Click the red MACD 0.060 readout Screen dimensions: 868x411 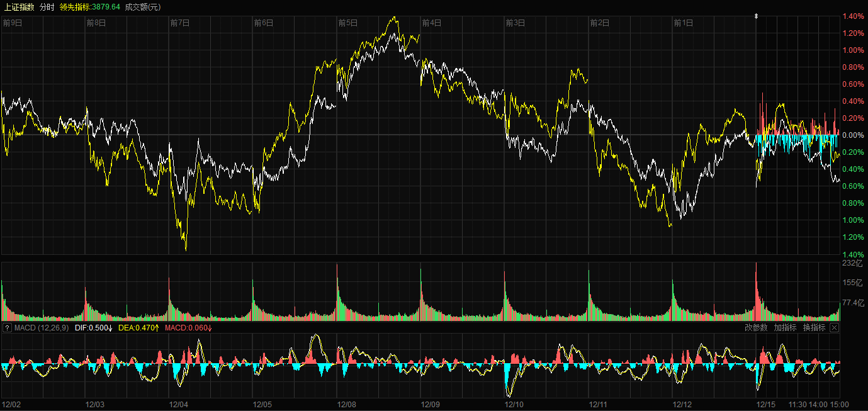188,327
